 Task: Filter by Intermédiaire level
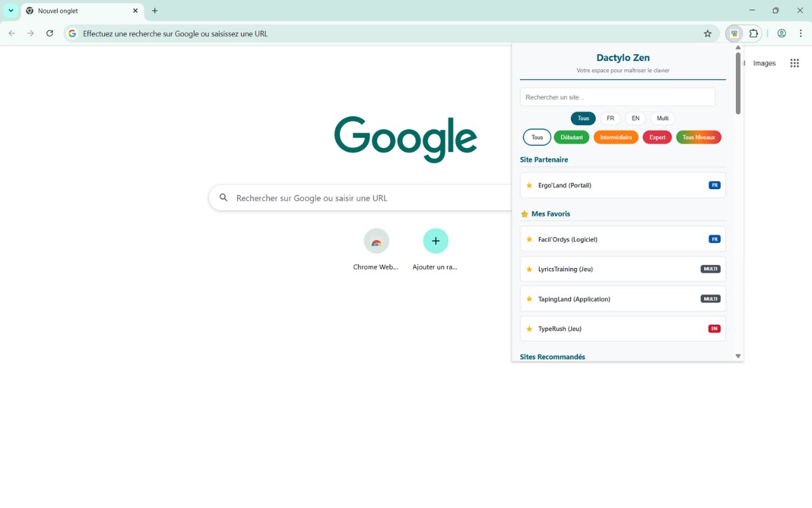[616, 137]
